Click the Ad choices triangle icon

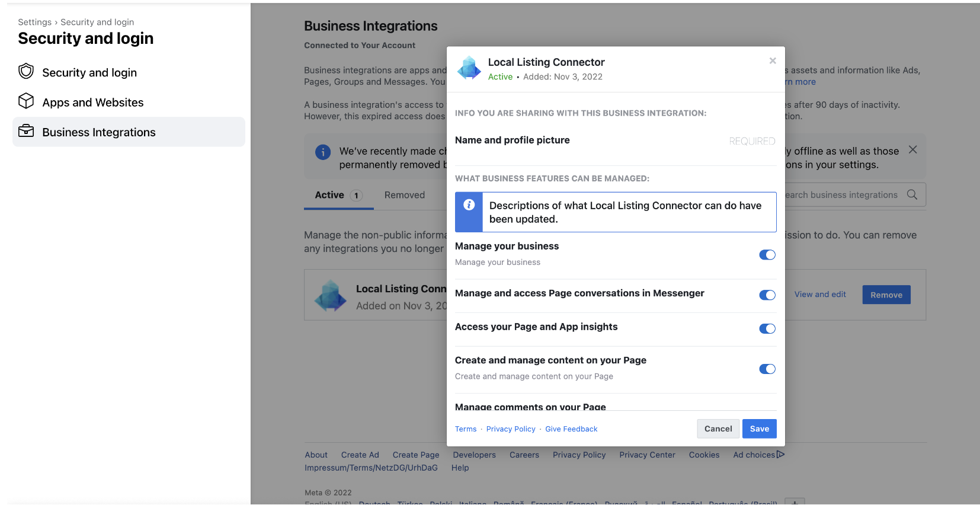[x=780, y=455]
